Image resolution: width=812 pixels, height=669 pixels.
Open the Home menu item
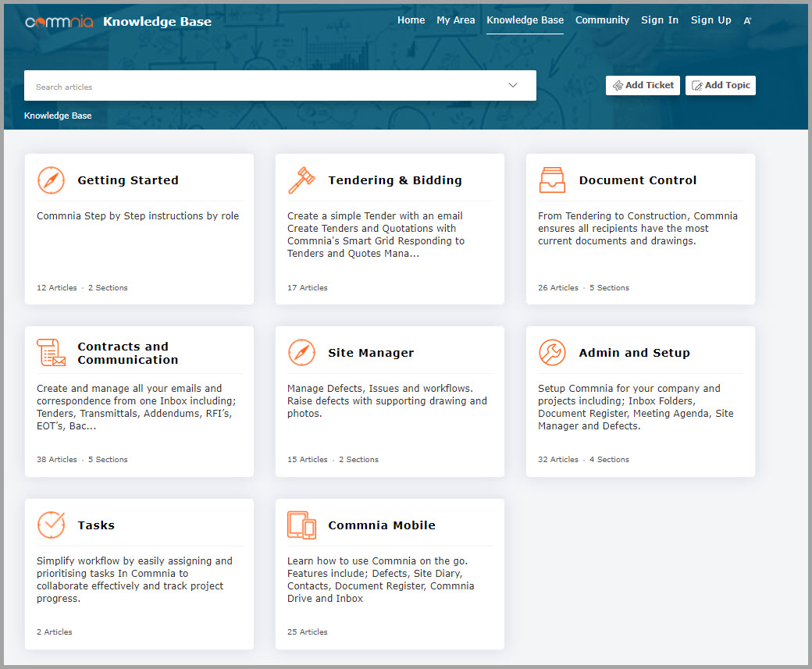point(411,20)
